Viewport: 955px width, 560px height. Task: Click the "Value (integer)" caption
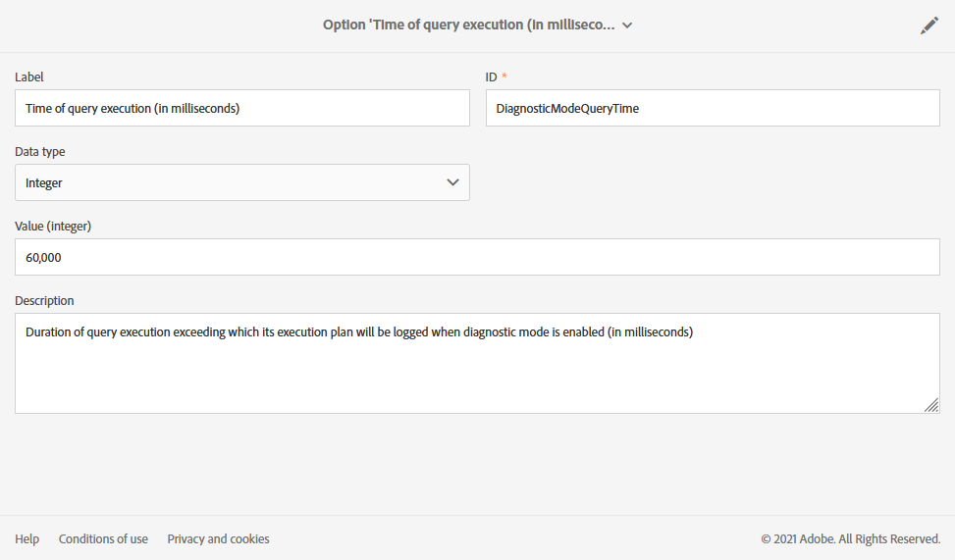tap(53, 227)
